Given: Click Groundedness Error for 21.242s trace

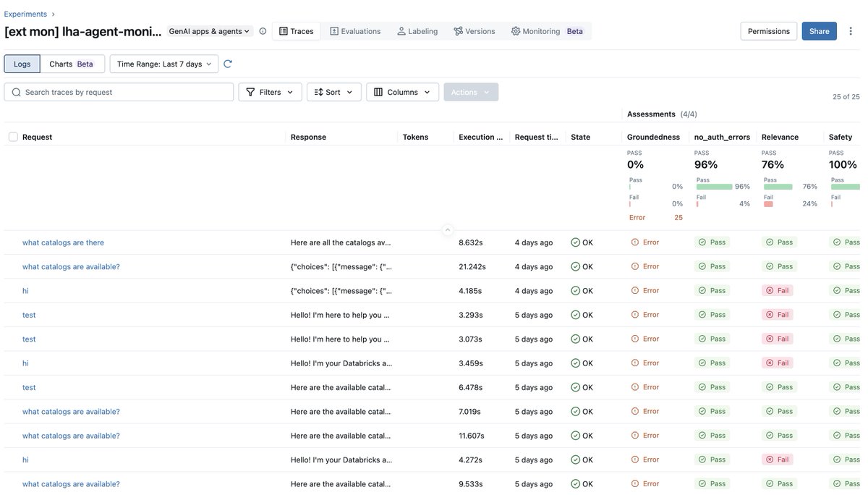Looking at the screenshot, I should coord(645,266).
